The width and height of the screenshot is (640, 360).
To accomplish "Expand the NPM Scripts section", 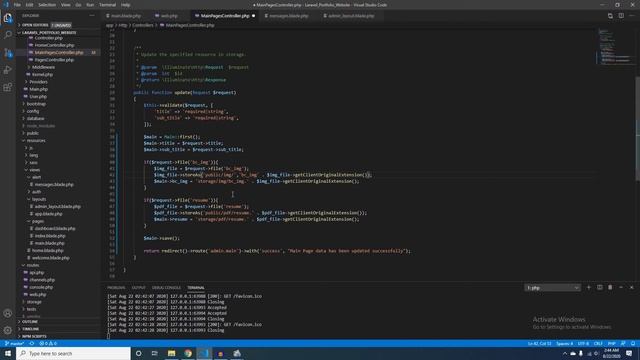I will point(34,336).
